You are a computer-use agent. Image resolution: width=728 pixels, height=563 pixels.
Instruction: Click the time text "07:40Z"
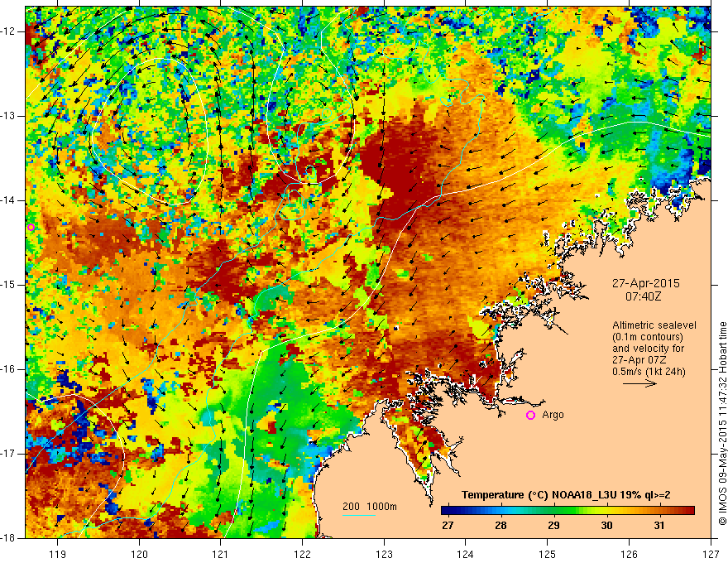point(643,296)
